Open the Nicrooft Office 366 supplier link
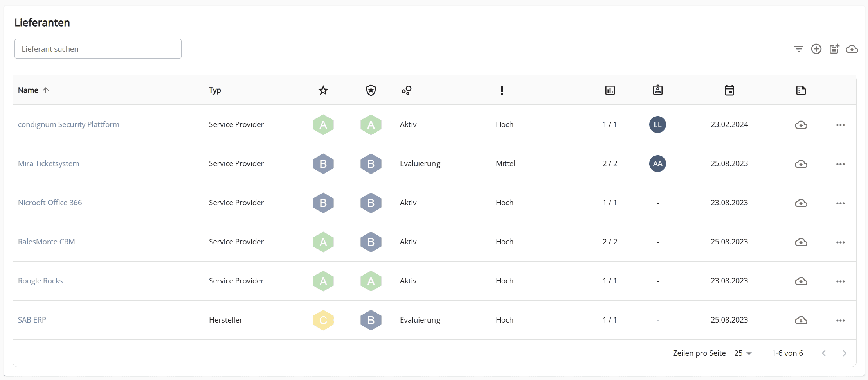This screenshot has height=380, width=868. [50, 203]
